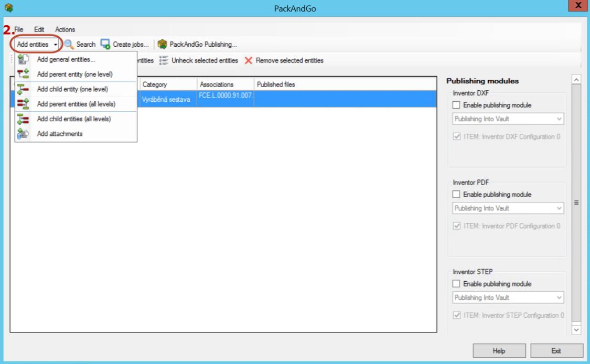
Task: Enable the Inventor PDF publishing module
Action: pyautogui.click(x=457, y=195)
